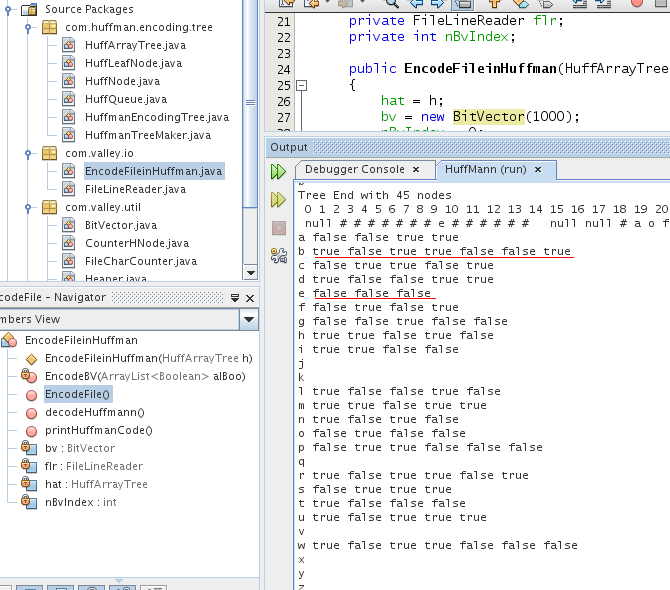
Task: Click the hat field lock icon
Action: tap(29, 484)
